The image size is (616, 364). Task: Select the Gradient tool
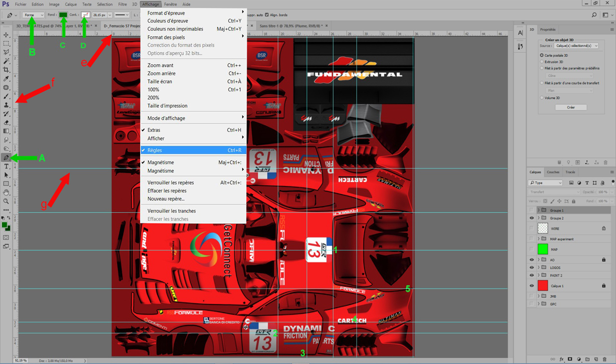pos(6,131)
